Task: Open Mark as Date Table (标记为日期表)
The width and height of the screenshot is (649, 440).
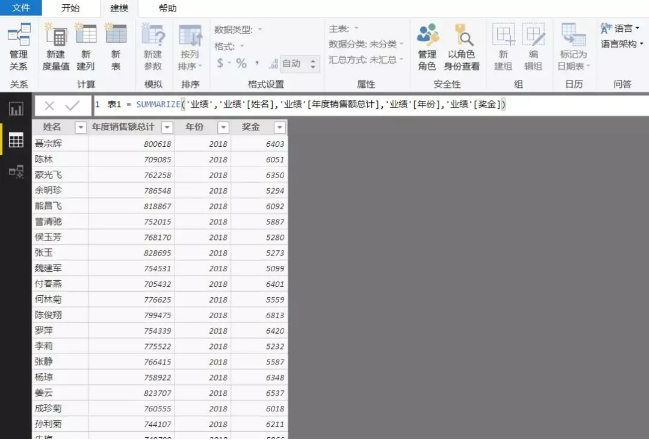Action: click(574, 47)
